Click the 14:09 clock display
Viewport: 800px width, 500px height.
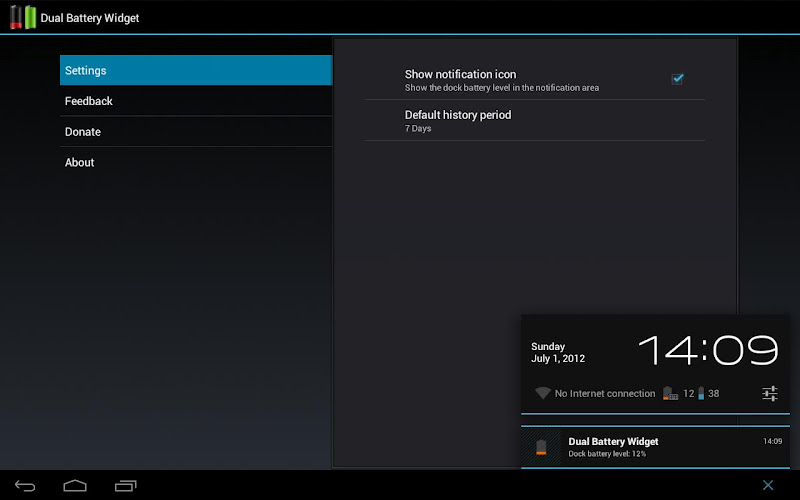point(708,350)
